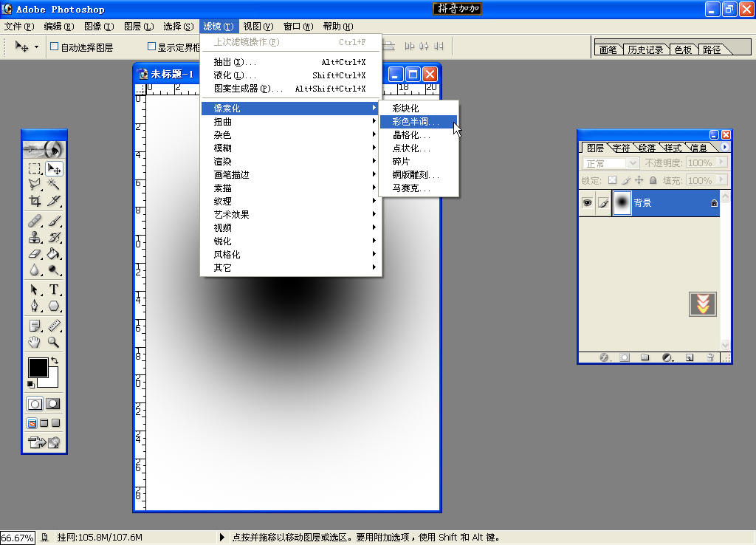Open the 填充 fill slider arrow

pos(722,179)
